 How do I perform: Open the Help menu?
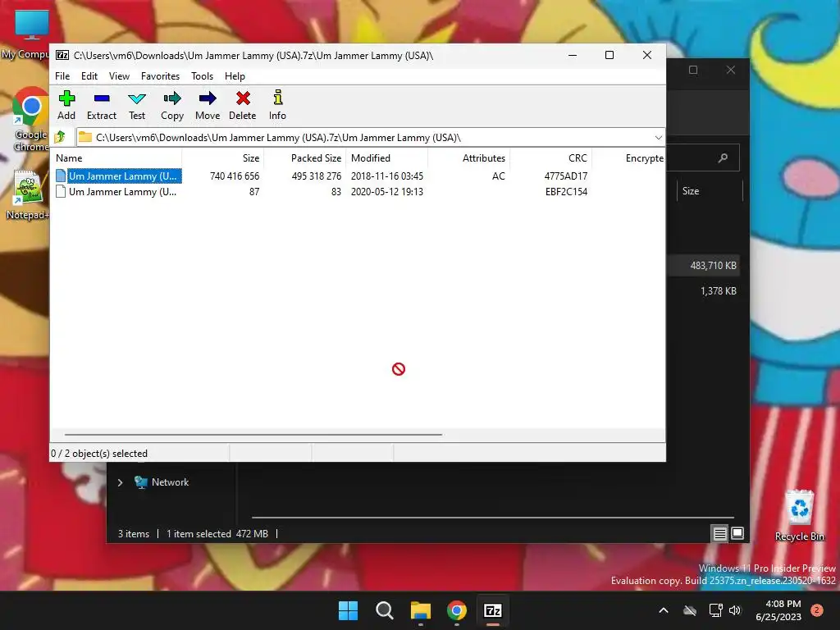pos(235,76)
